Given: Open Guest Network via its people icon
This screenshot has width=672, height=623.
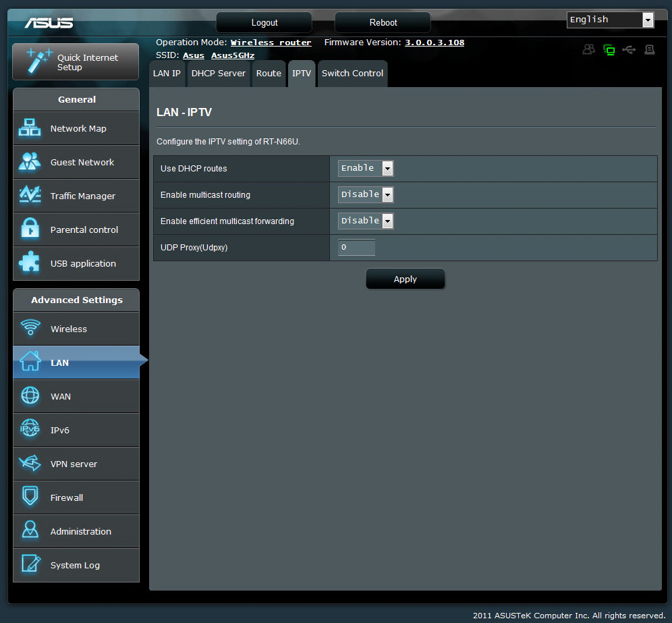Looking at the screenshot, I should coord(30,162).
